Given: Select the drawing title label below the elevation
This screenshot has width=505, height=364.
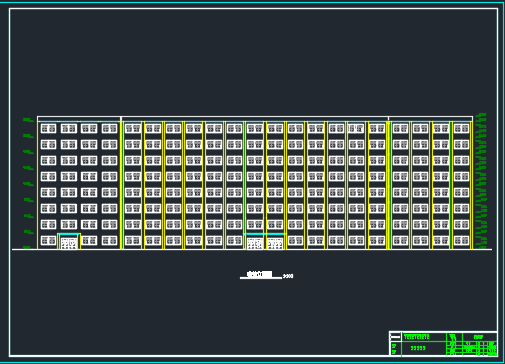Looking at the screenshot, I should coord(260,274).
